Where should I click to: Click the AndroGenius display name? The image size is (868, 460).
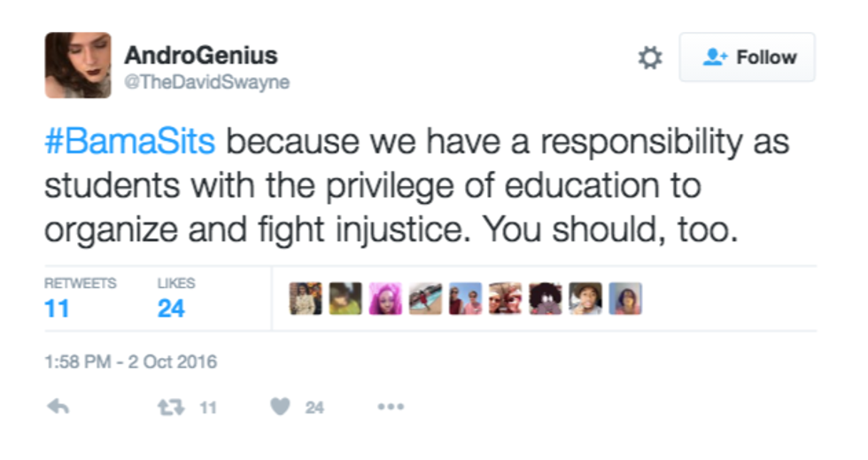pos(200,55)
